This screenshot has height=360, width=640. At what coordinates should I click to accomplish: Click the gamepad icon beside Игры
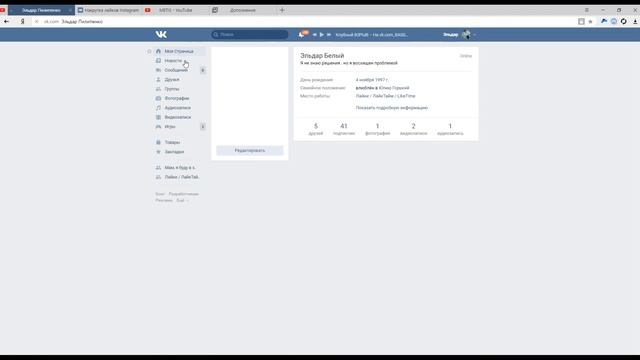click(x=158, y=127)
